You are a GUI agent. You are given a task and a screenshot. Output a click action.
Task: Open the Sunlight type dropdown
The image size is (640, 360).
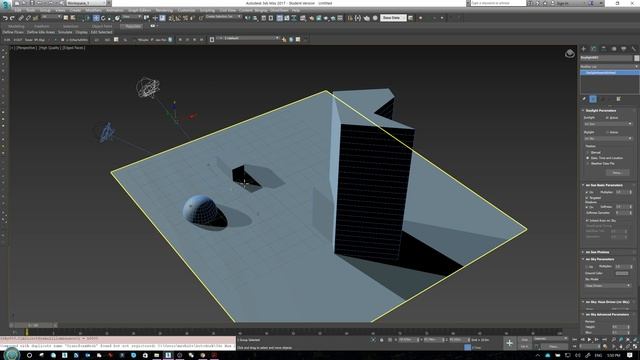point(608,124)
